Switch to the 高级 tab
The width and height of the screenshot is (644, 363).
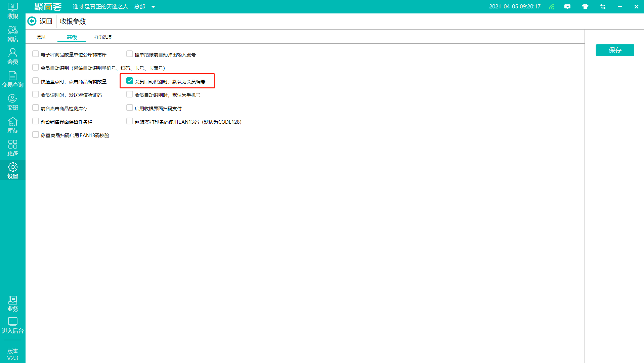(72, 37)
